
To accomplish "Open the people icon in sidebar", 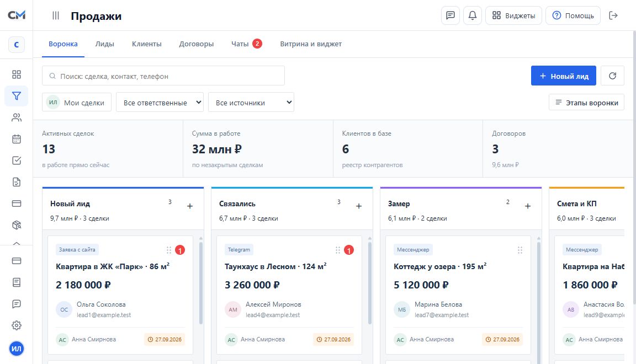I will [x=17, y=117].
